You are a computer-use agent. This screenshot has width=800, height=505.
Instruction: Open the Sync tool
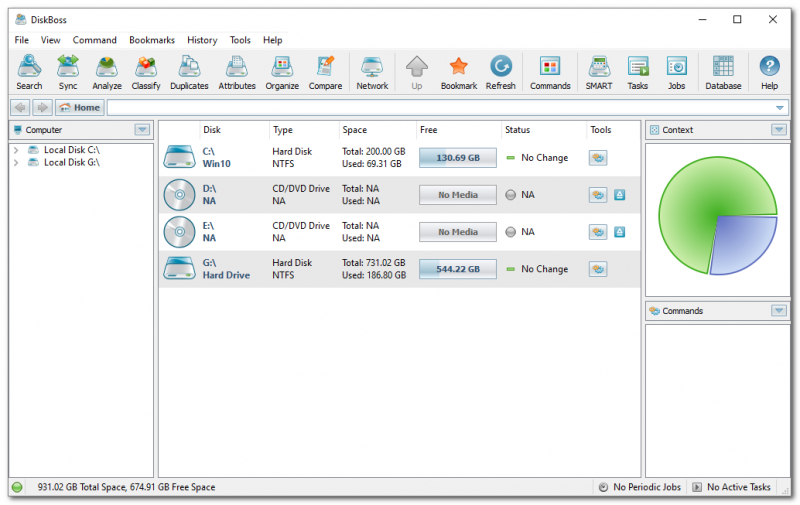[68, 71]
